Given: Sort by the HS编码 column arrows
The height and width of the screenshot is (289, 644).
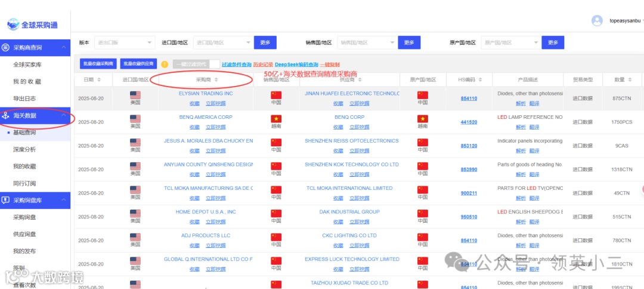Looking at the screenshot, I should pyautogui.click(x=480, y=80).
